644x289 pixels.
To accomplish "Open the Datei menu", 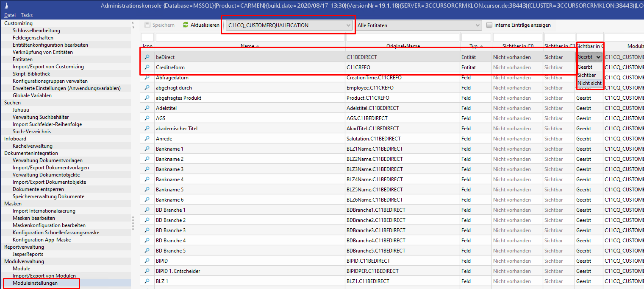I will click(10, 15).
